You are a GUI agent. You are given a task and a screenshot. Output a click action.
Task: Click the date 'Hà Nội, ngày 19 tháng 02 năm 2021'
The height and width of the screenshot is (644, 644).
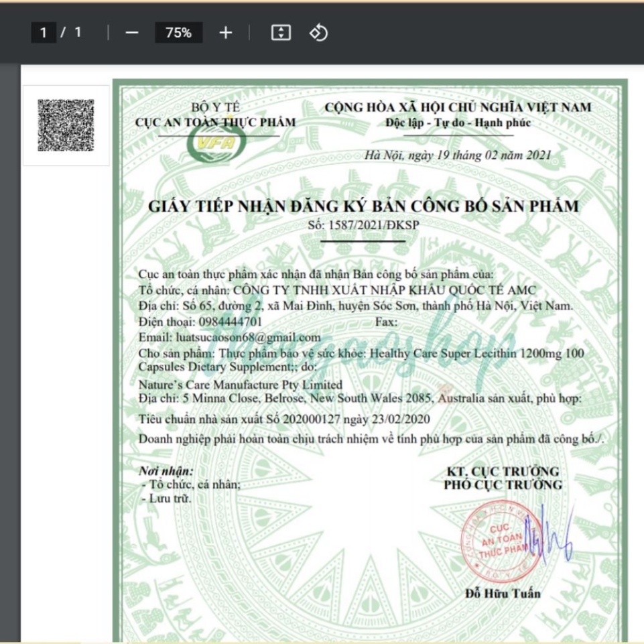click(458, 155)
